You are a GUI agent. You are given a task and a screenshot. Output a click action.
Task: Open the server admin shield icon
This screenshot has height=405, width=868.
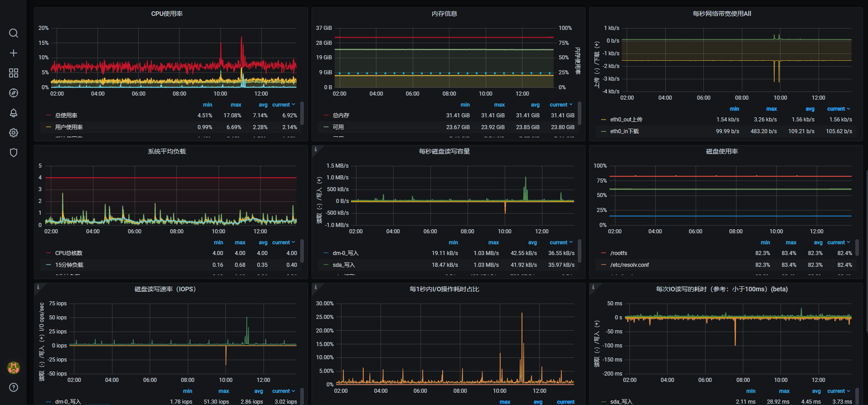14,153
